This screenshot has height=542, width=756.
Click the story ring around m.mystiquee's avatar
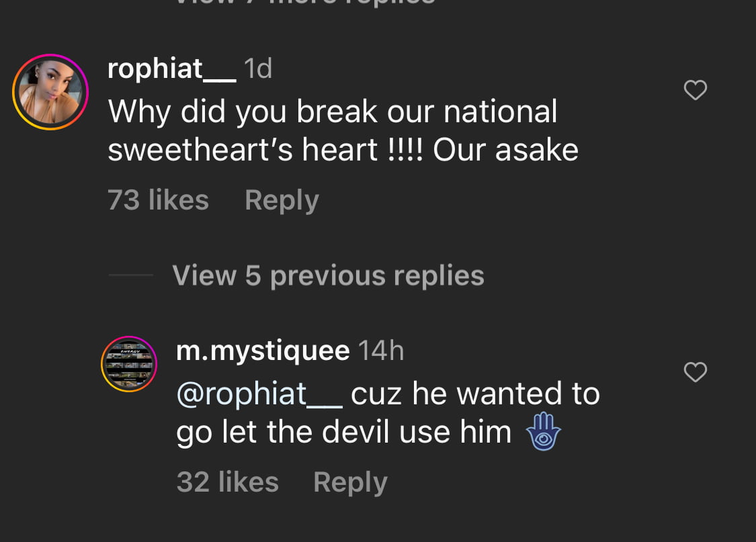[x=128, y=336]
